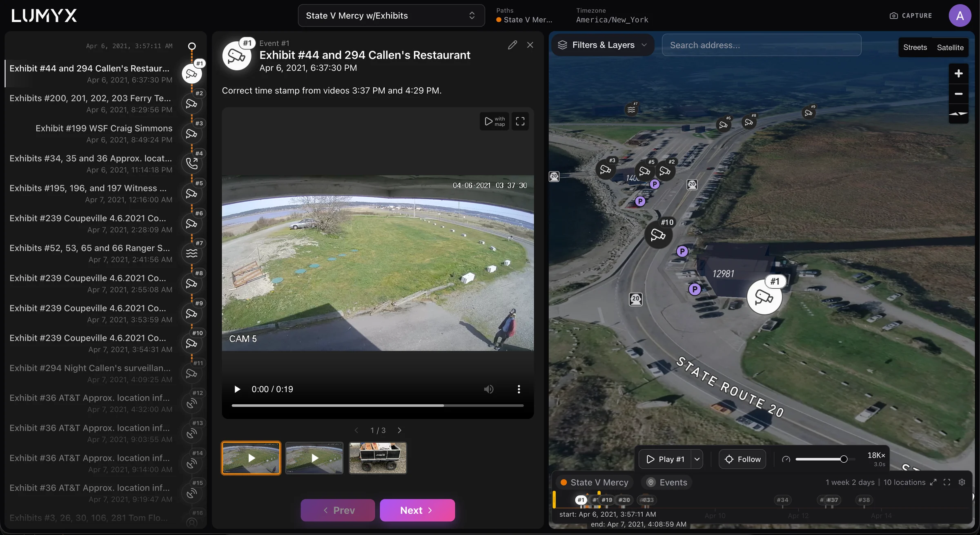
Task: Click the Filters & Layers stack icon
Action: [x=562, y=45]
